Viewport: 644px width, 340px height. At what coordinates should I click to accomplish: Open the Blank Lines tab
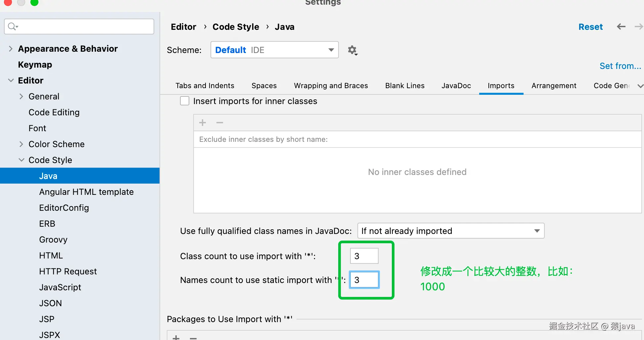(404, 85)
